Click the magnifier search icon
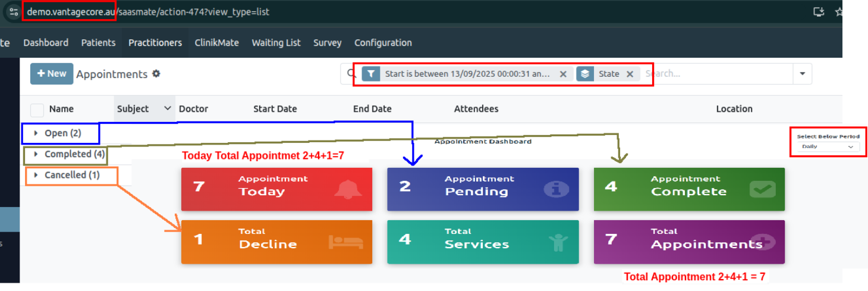 351,74
